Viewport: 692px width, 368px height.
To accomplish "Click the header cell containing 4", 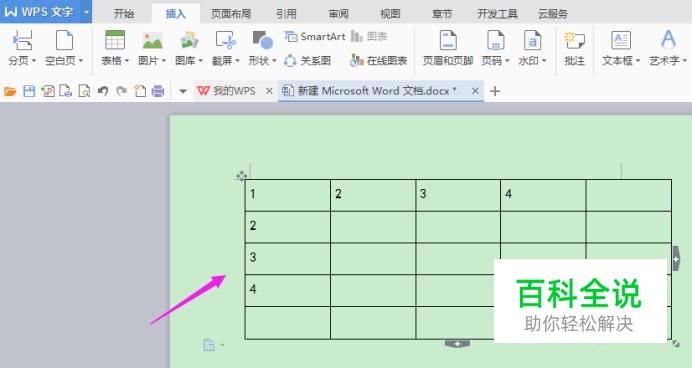I will tap(543, 195).
